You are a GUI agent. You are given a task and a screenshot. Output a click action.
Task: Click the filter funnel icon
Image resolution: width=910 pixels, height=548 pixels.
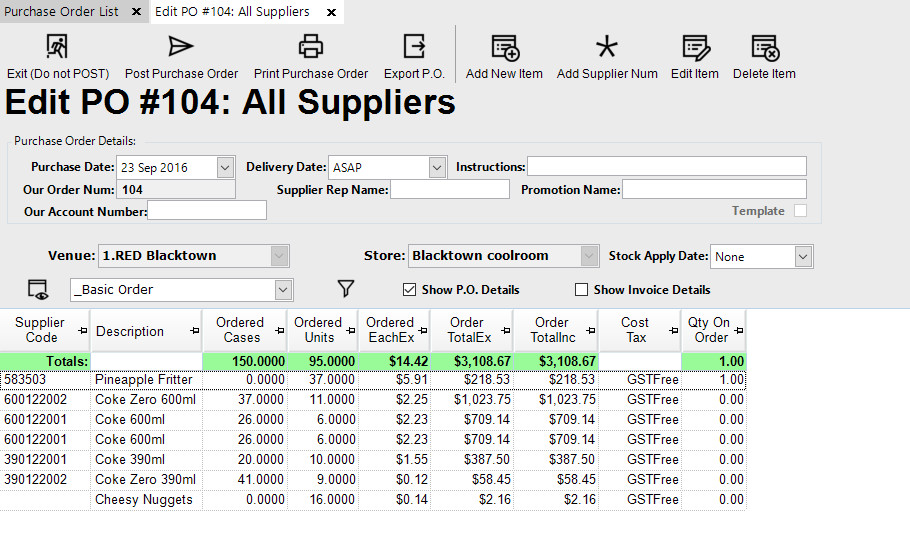coord(346,289)
